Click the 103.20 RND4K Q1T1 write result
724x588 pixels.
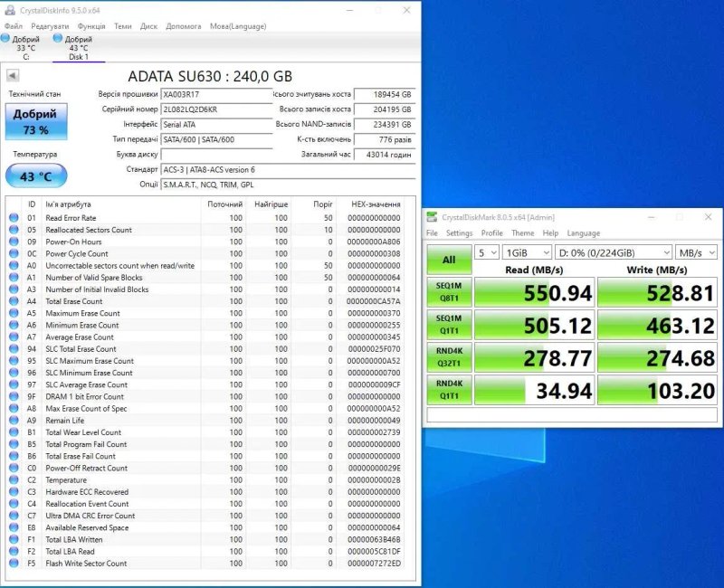coord(657,390)
